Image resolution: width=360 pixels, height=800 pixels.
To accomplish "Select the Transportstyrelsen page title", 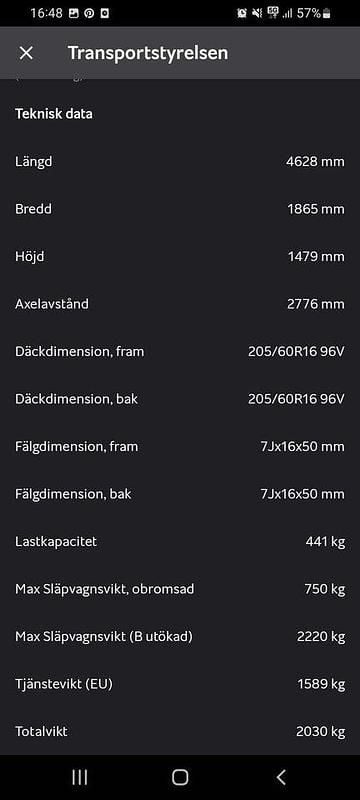I will point(148,53).
